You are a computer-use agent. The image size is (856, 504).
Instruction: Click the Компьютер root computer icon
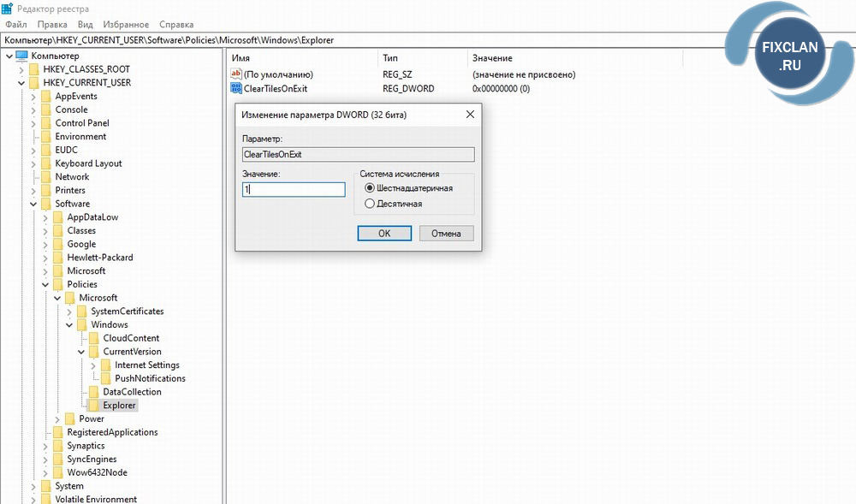click(22, 56)
